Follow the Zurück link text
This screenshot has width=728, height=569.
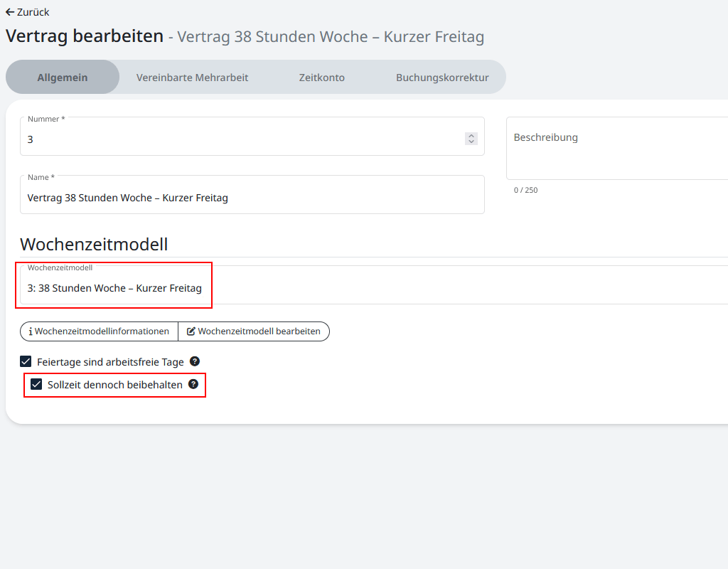coord(33,12)
